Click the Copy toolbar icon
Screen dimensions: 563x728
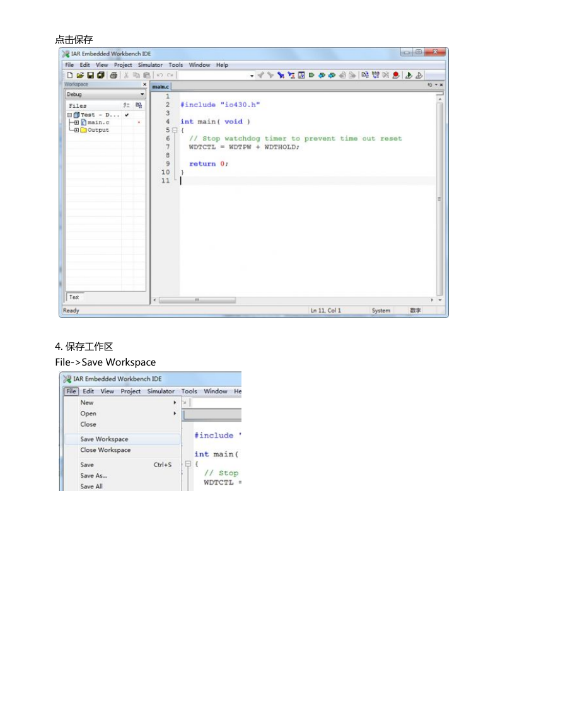[137, 75]
